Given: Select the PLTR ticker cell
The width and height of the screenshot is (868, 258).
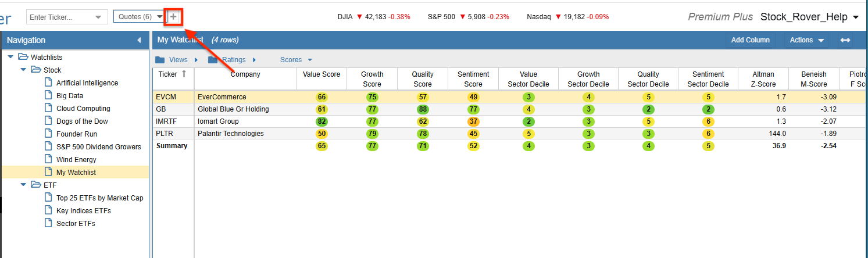Looking at the screenshot, I should click(173, 134).
